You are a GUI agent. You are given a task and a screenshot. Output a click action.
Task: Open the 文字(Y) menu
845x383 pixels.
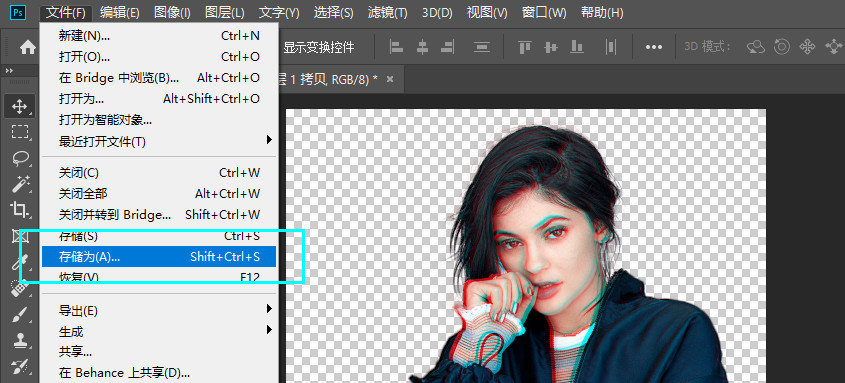[x=279, y=12]
